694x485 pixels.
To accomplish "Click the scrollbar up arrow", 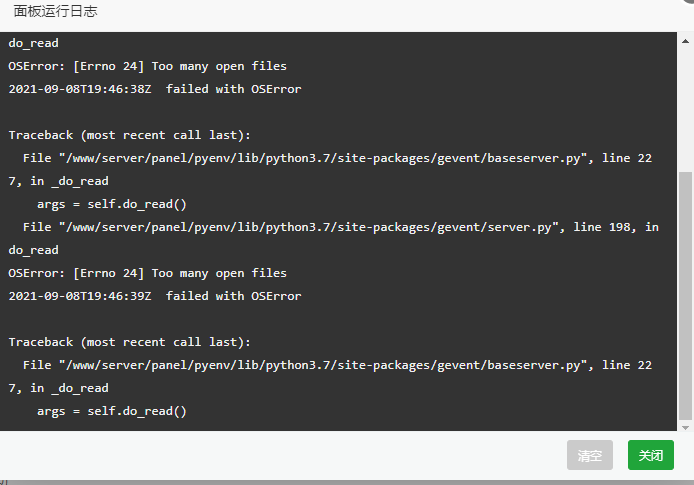I will point(685,41).
